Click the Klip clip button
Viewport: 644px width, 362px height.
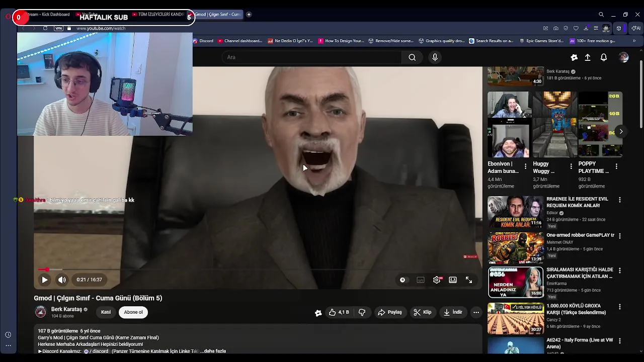pos(423,312)
